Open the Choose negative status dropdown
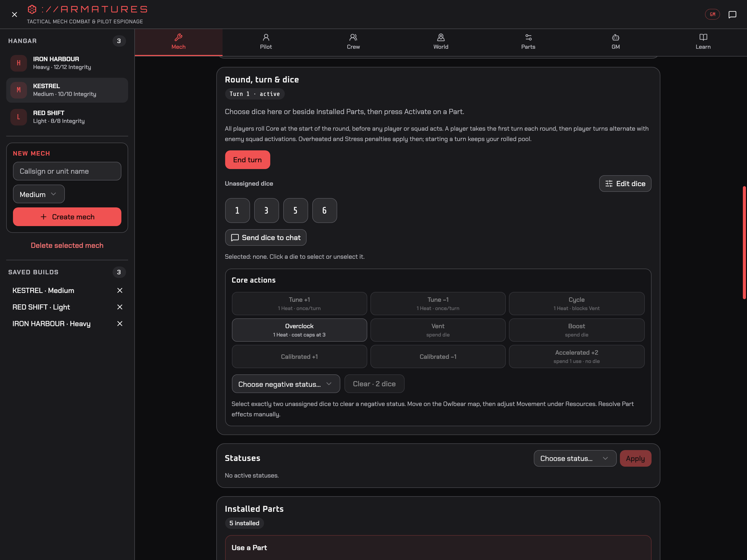The width and height of the screenshot is (747, 560). pyautogui.click(x=286, y=384)
